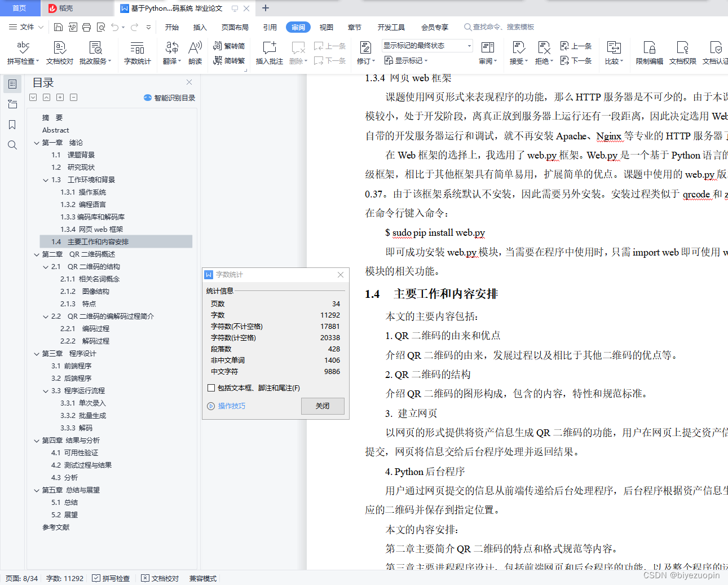Open document proofreading (文档校对) in ribbon
This screenshot has width=728, height=585.
tap(59, 52)
